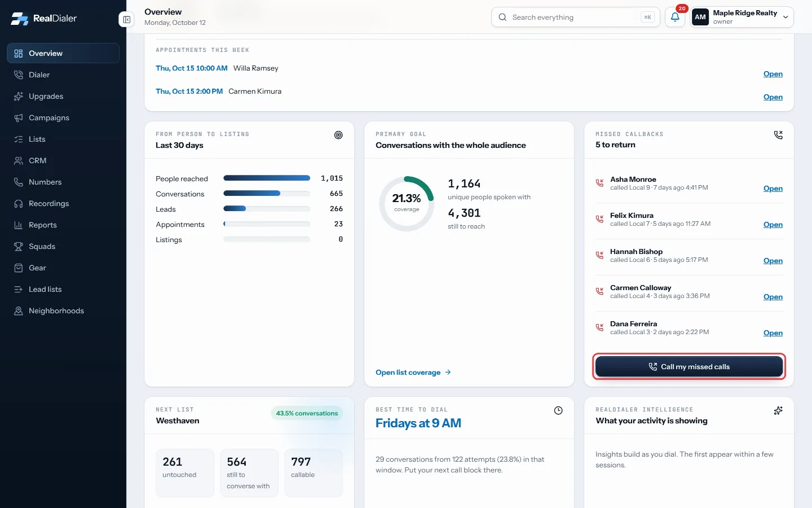Go to Upgrades in the sidebar
812x508 pixels.
63,96
